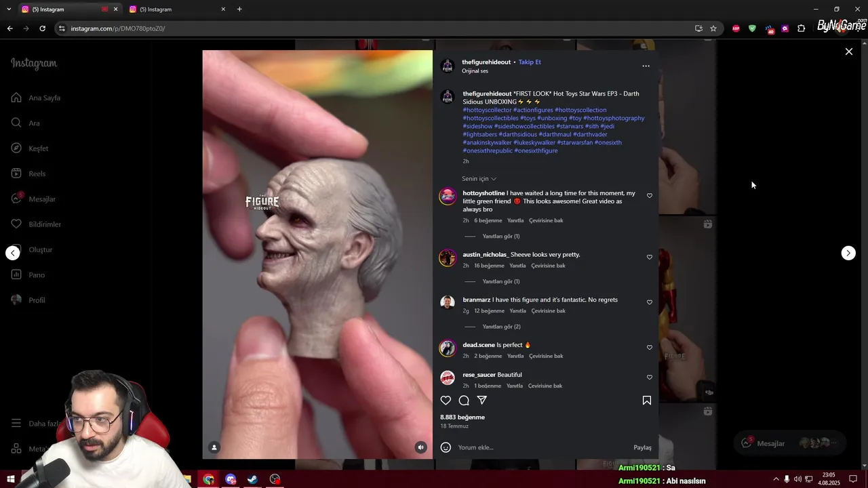Click hottoyshotline commenter avatar
Image resolution: width=868 pixels, height=488 pixels.
coord(448,197)
